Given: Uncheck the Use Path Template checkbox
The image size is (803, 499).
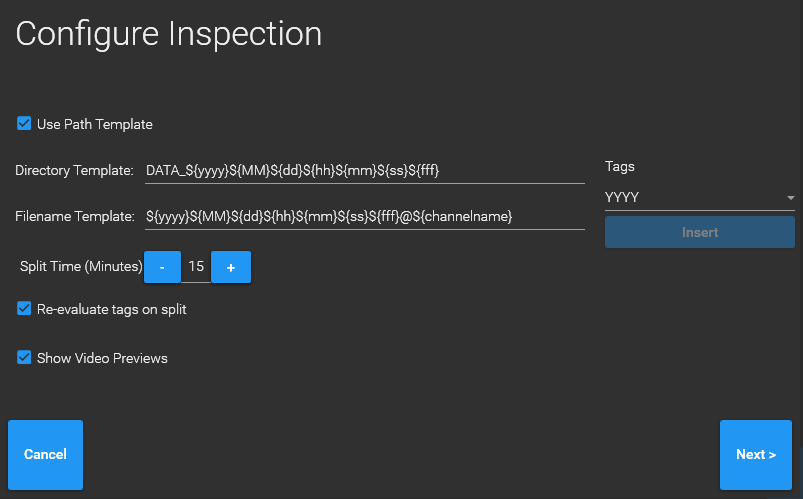Looking at the screenshot, I should [x=24, y=124].
